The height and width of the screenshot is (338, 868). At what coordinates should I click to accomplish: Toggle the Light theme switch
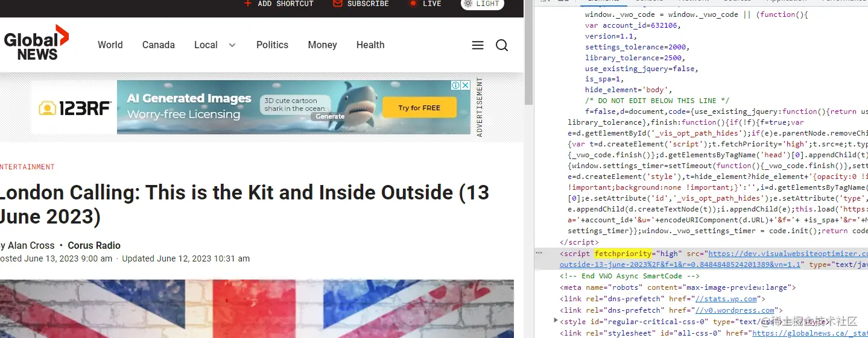[x=483, y=4]
